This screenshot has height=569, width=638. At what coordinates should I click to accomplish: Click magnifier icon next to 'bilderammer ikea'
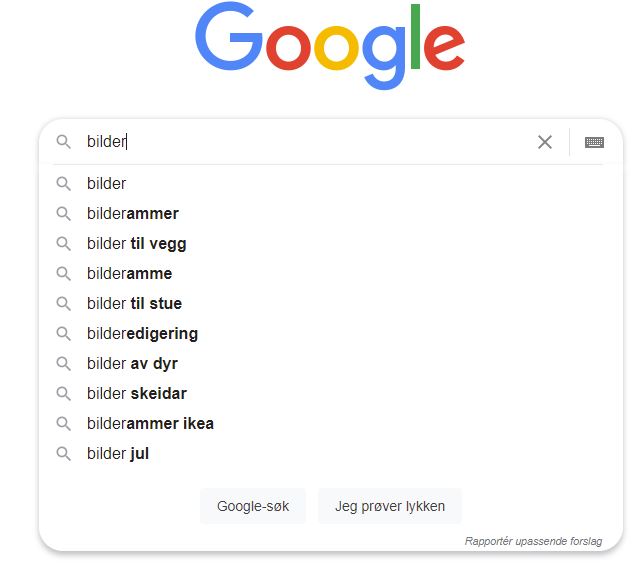click(64, 423)
